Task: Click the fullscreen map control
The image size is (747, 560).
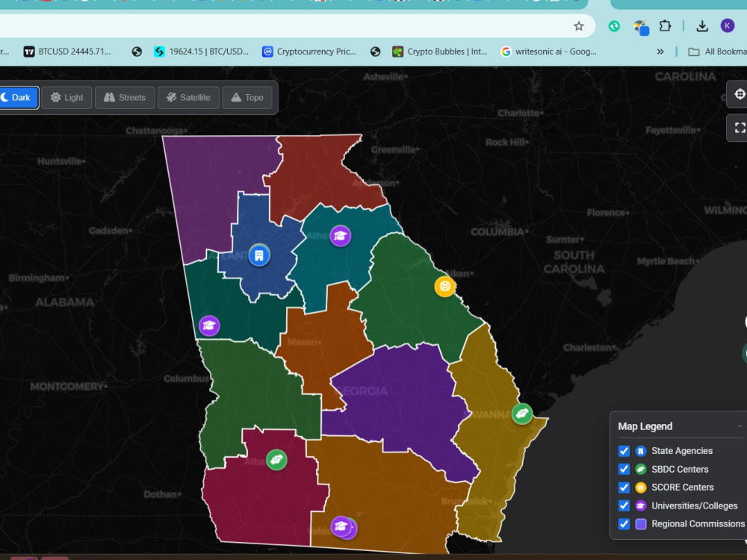Action: [739, 128]
